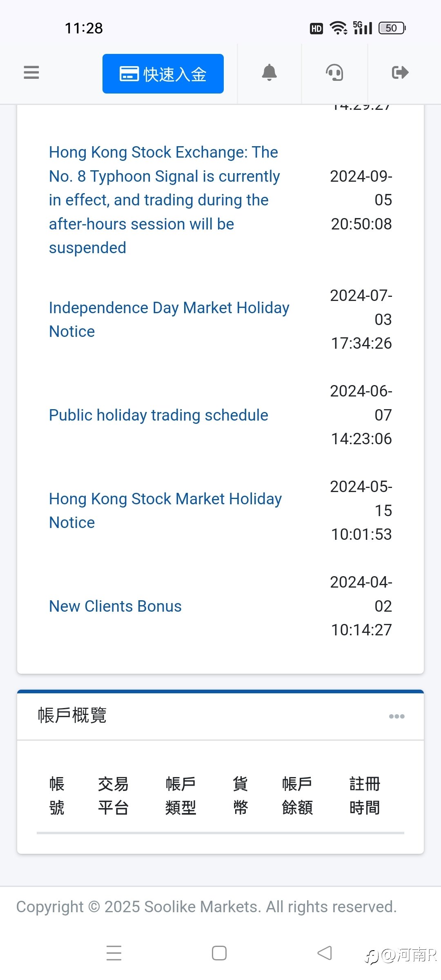Open Android recent apps menu button
The height and width of the screenshot is (980, 441).
pos(114,953)
